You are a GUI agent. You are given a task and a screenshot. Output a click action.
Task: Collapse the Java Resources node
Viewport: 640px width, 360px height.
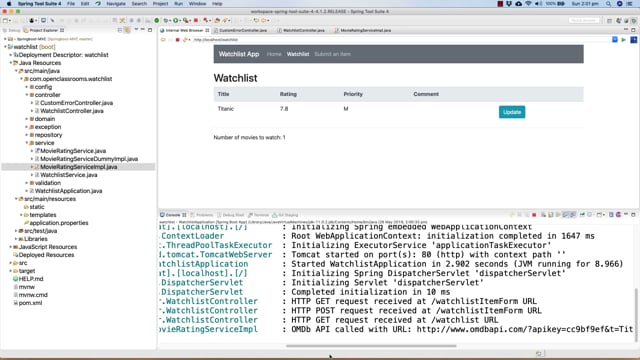tap(11, 63)
